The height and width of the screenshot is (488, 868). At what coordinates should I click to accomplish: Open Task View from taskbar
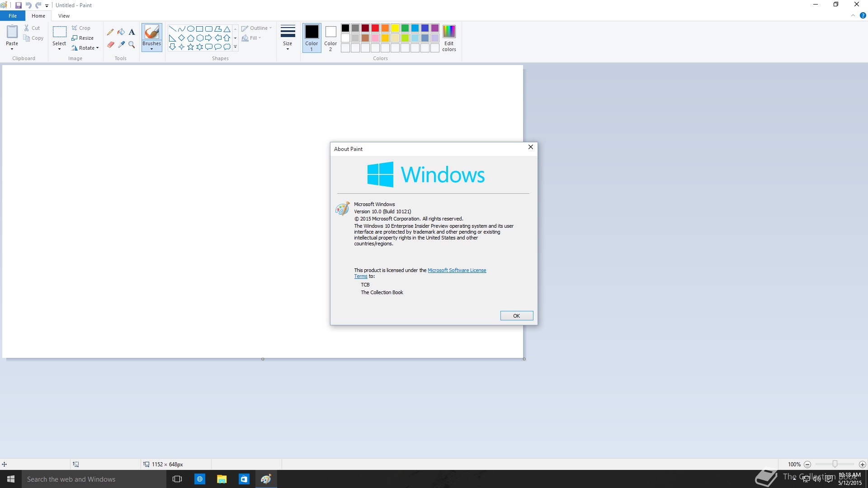pyautogui.click(x=177, y=479)
